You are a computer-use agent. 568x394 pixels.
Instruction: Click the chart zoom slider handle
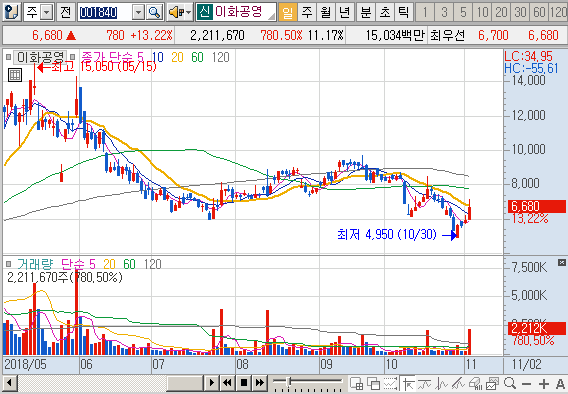(x=289, y=381)
